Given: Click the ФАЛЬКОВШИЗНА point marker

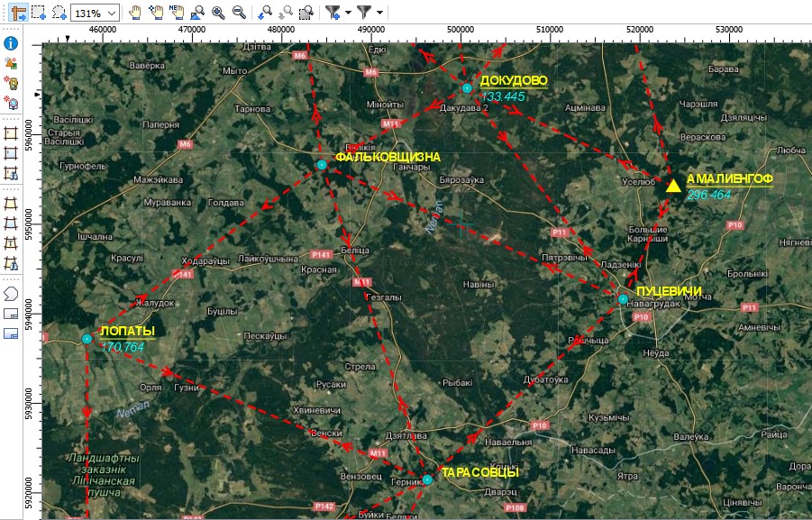Looking at the screenshot, I should (x=322, y=164).
